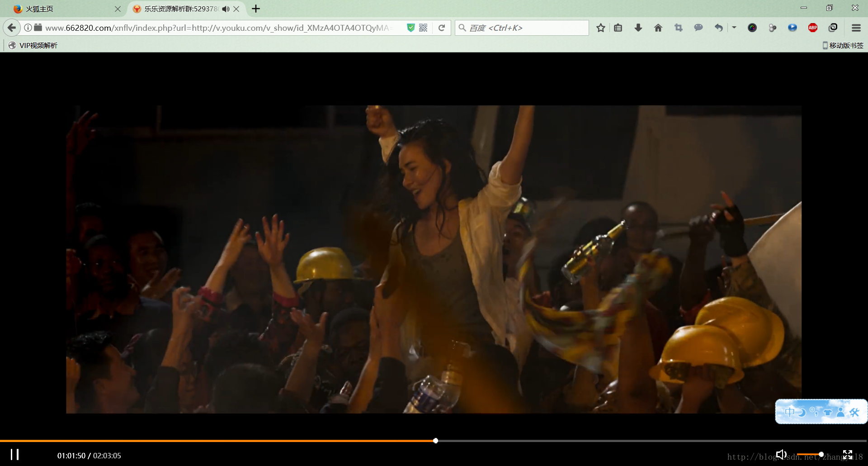
Task: Open the search engine magnifier menu
Action: click(462, 28)
